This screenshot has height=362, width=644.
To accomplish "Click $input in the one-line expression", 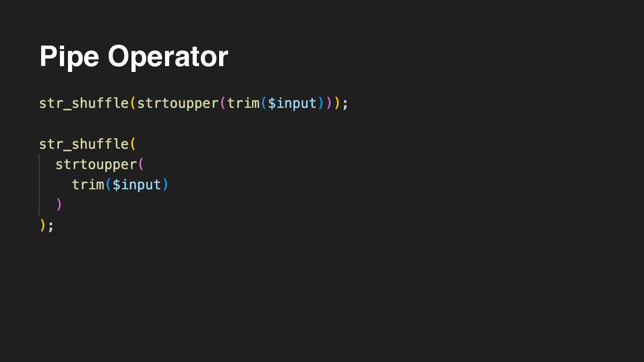I will tap(292, 103).
